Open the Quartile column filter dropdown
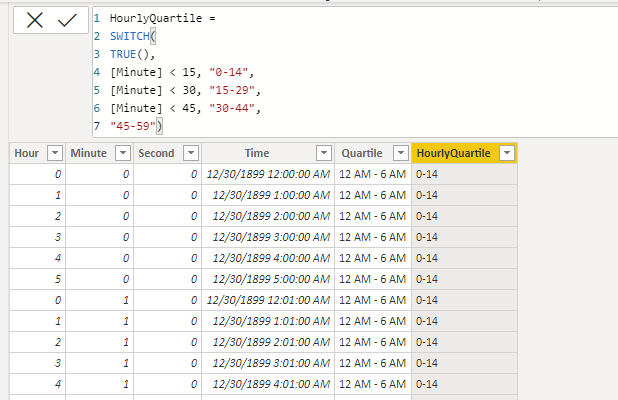The width and height of the screenshot is (618, 400). click(400, 153)
